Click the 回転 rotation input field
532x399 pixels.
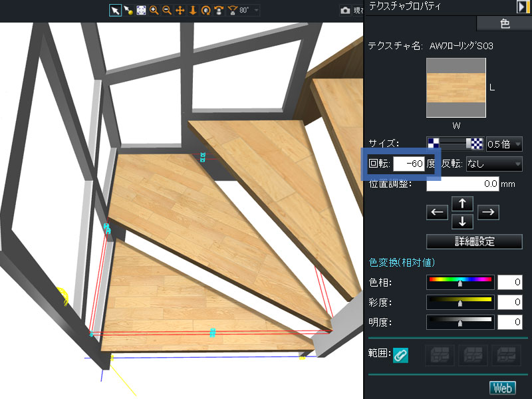(x=409, y=164)
